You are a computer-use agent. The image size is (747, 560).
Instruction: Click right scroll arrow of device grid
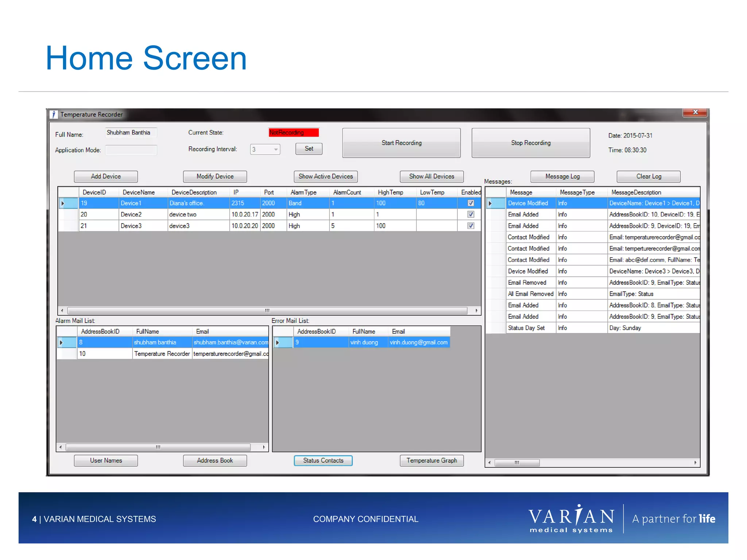[x=476, y=311]
